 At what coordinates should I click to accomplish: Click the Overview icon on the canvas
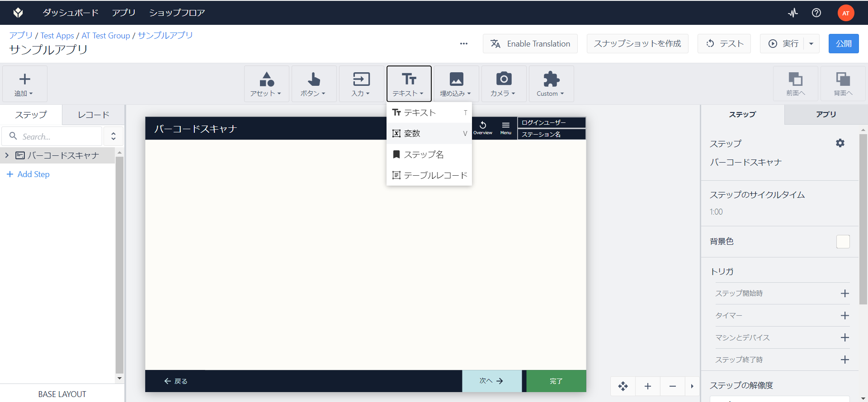click(x=483, y=128)
